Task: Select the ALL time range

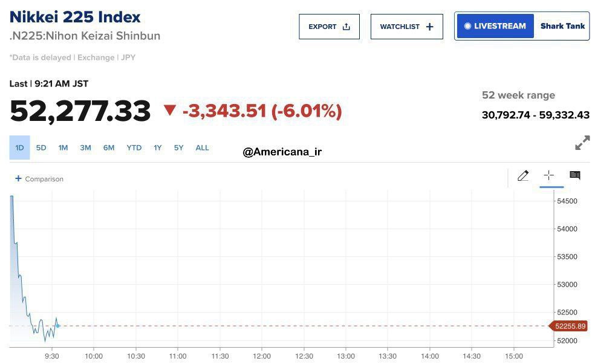Action: tap(202, 148)
